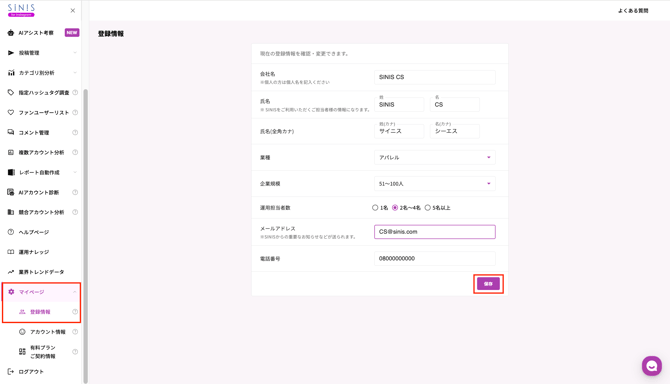Open help tooltip beside コメント管理
670x384 pixels.
tap(75, 132)
